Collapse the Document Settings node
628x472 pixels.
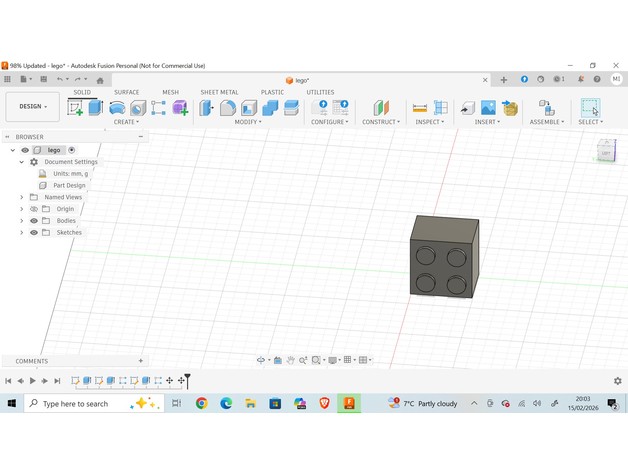point(22,162)
